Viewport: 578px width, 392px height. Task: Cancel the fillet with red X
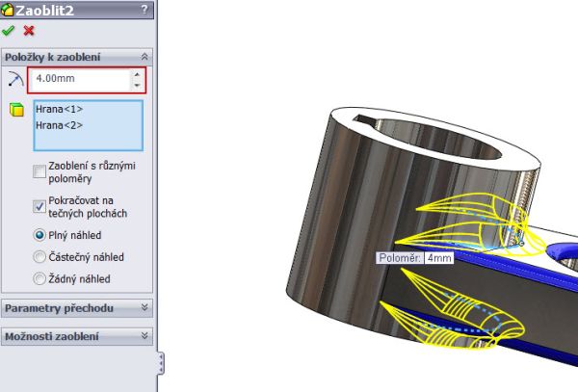pos(29,31)
